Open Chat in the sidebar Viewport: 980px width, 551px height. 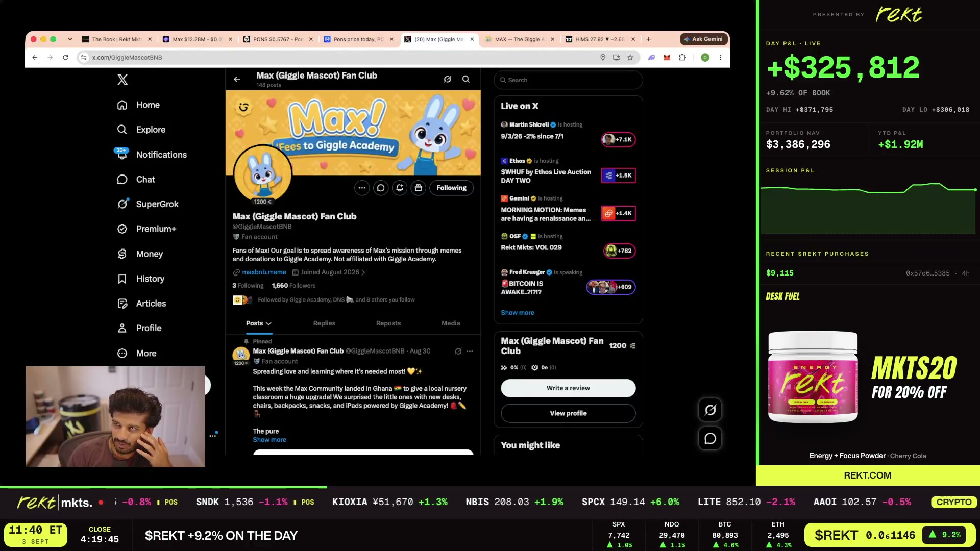(x=136, y=180)
